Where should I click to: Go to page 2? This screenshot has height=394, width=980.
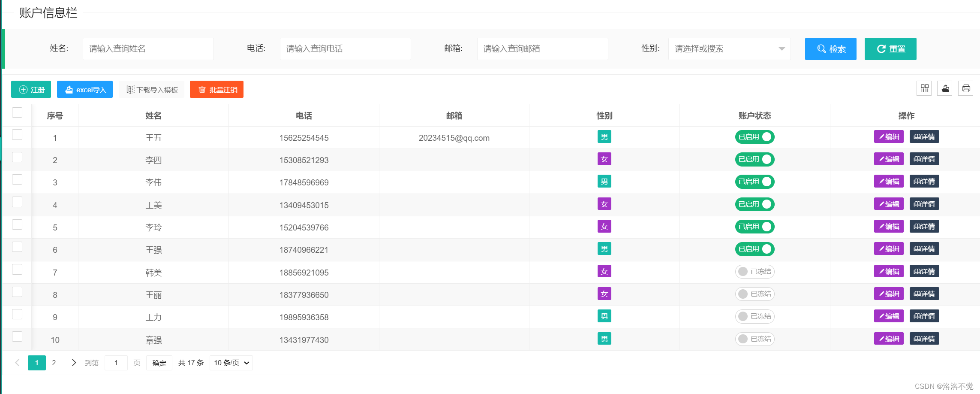(x=54, y=363)
